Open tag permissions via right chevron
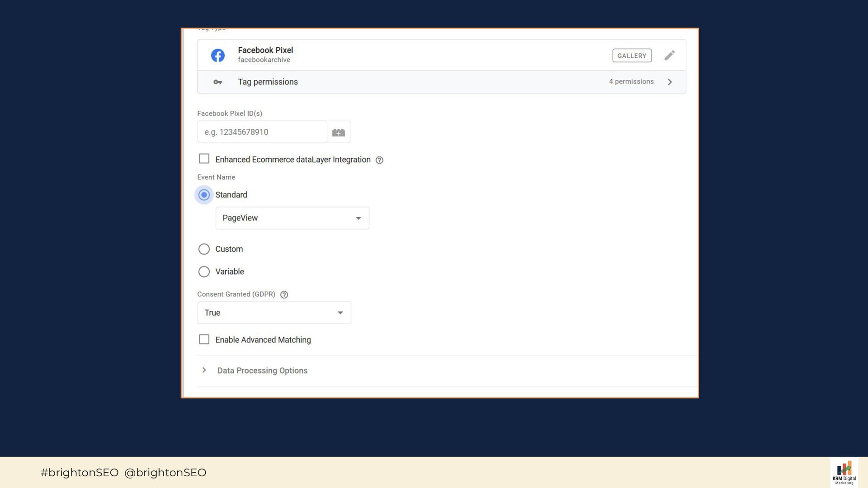 click(x=670, y=82)
